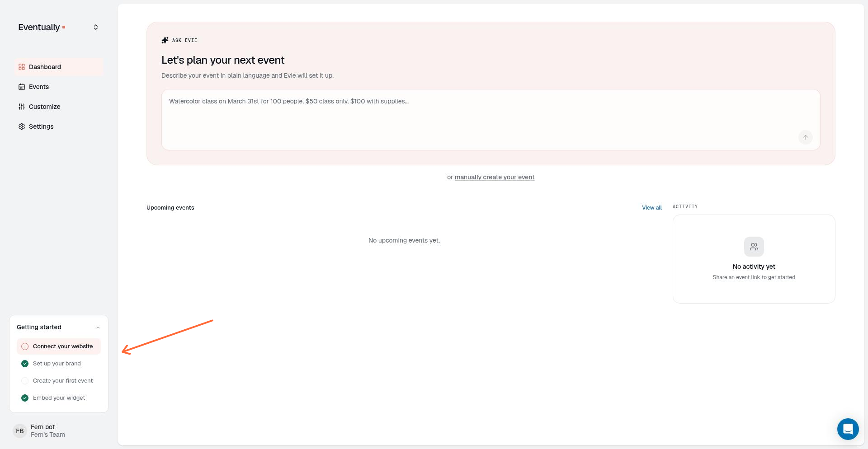The height and width of the screenshot is (449, 868).
Task: Click the Dashboard grid icon
Action: coord(22,67)
